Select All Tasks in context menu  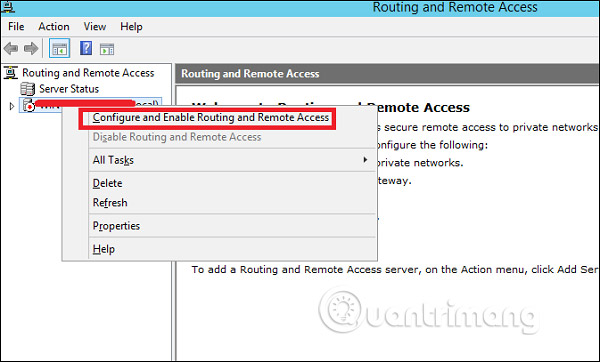(113, 160)
